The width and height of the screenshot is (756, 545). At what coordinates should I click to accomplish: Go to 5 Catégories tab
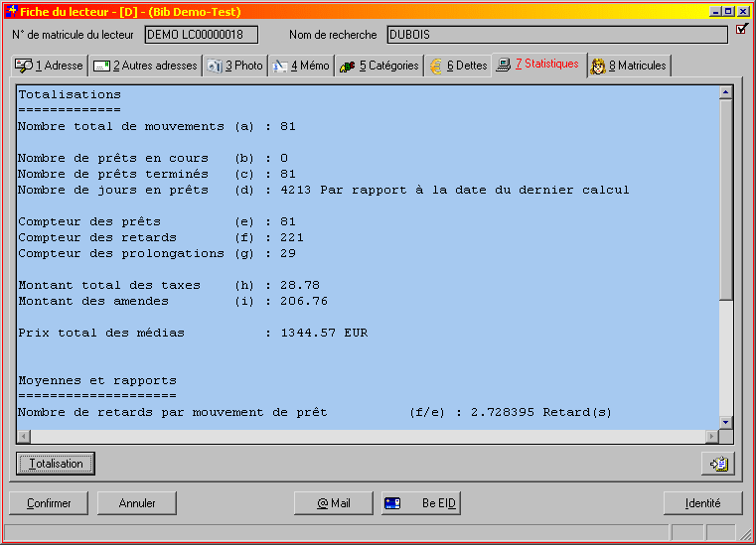click(379, 66)
